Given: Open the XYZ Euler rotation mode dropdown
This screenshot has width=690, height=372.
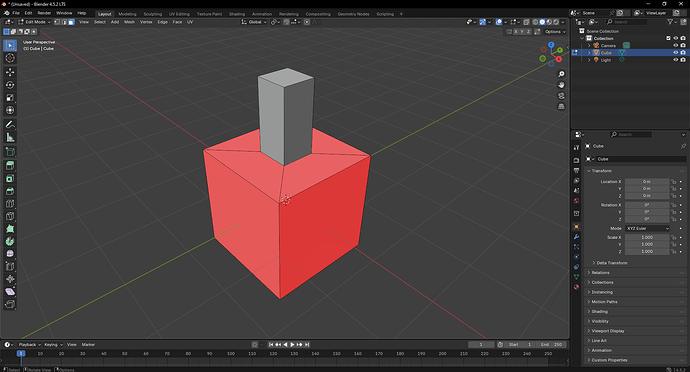Looking at the screenshot, I should [x=647, y=228].
